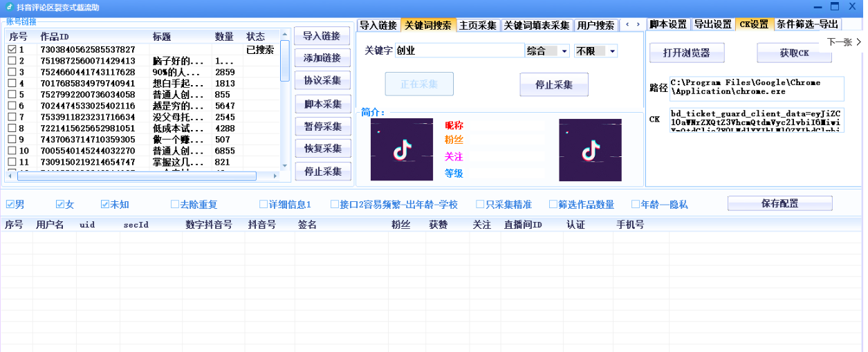Open the CK设置 tab

tap(754, 24)
